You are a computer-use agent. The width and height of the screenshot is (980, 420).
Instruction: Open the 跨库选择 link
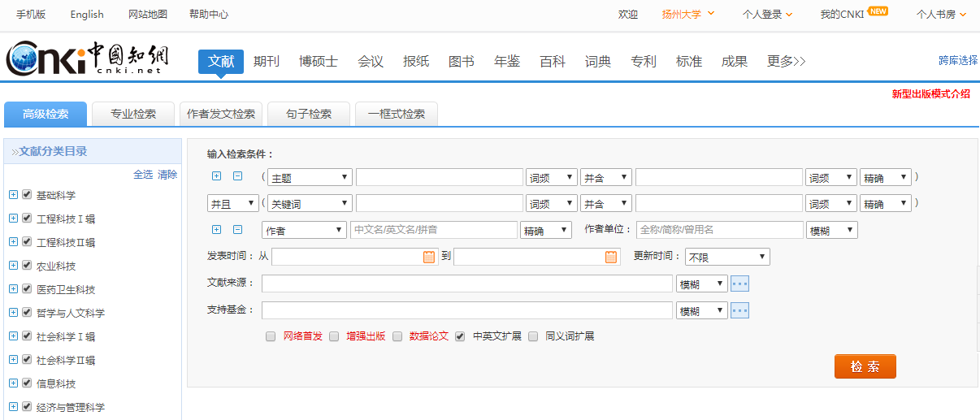[x=958, y=60]
